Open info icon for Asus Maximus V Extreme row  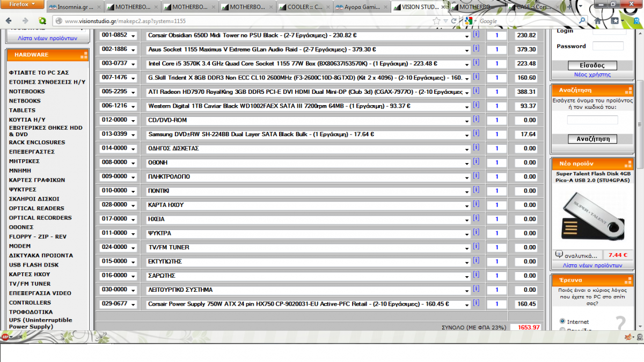click(x=475, y=48)
